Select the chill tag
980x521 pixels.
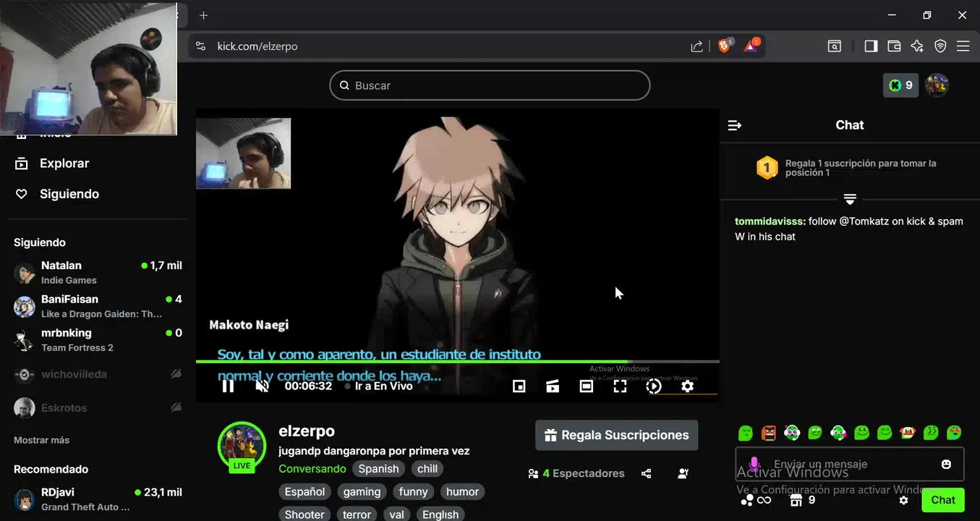pyautogui.click(x=427, y=469)
